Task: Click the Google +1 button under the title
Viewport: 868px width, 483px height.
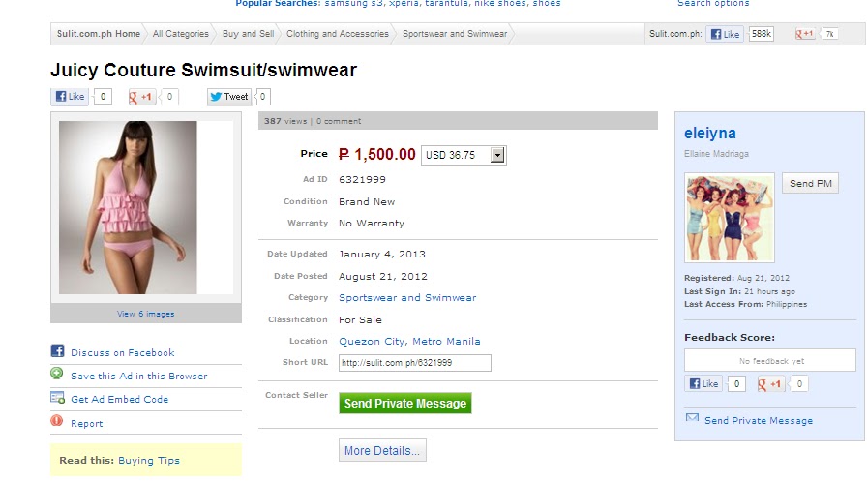Action: tap(141, 97)
